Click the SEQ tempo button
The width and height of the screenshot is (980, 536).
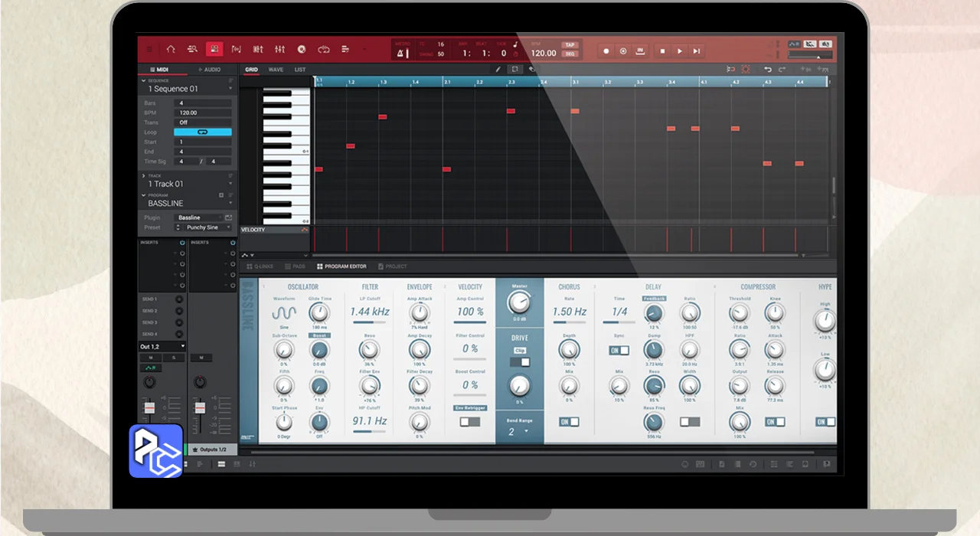pyautogui.click(x=570, y=54)
